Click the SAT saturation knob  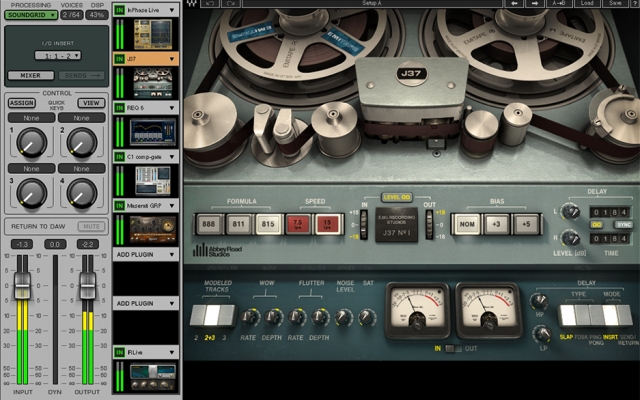[368, 317]
